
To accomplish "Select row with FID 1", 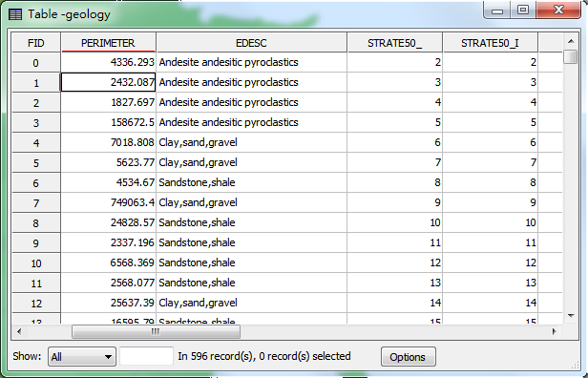I will [x=36, y=82].
